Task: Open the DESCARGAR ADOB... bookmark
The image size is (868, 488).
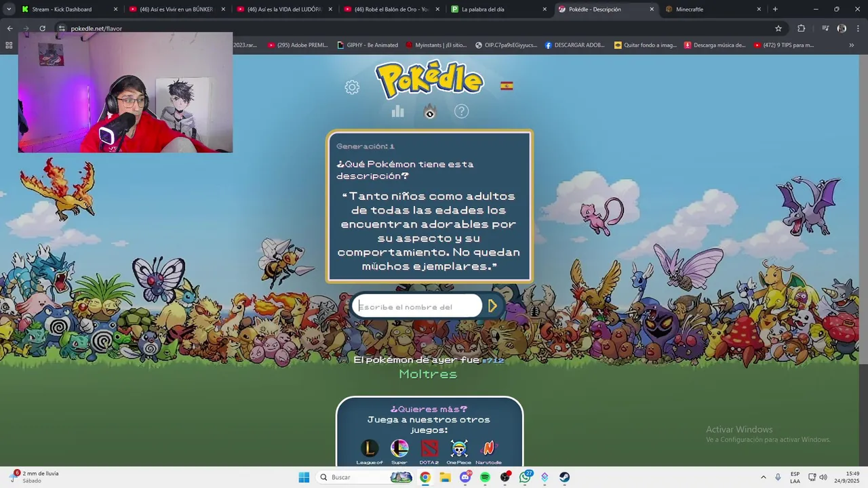Action: tap(575, 45)
